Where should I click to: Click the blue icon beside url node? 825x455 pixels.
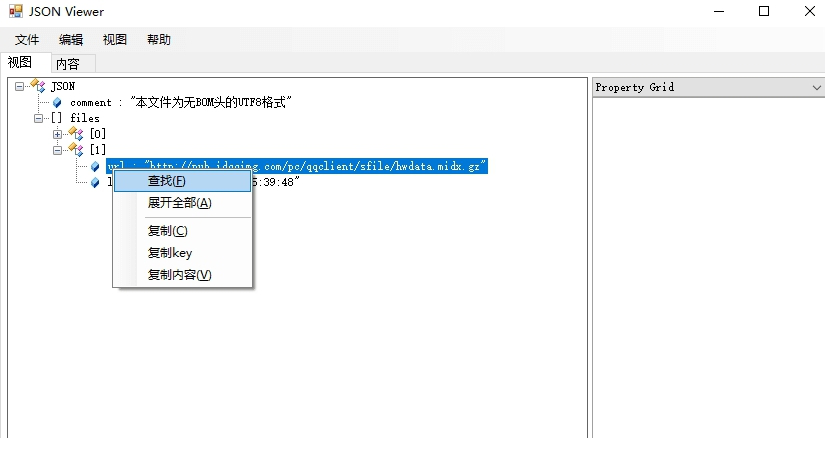click(x=95, y=166)
